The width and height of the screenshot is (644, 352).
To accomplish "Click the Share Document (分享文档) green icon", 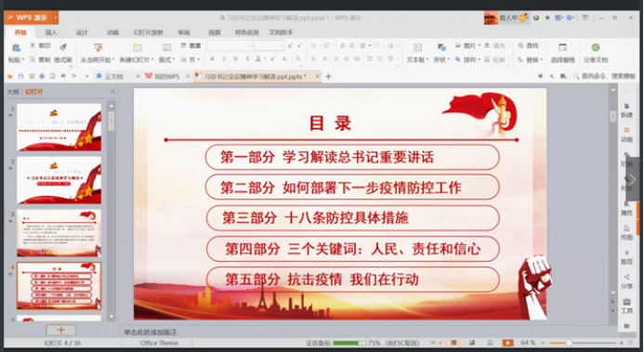I will (595, 47).
